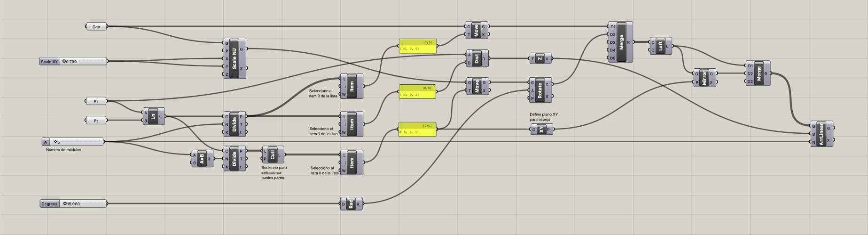Select the Rotate component

pos(540,90)
